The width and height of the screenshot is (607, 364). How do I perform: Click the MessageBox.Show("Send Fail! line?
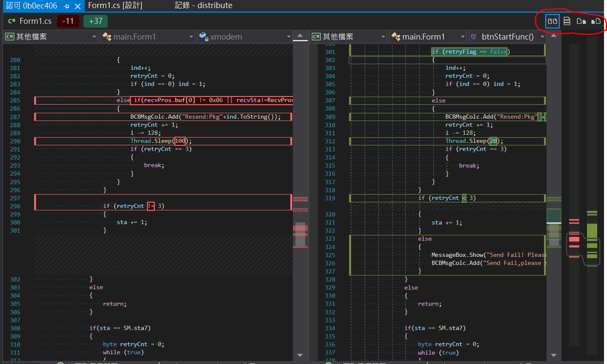[489, 255]
